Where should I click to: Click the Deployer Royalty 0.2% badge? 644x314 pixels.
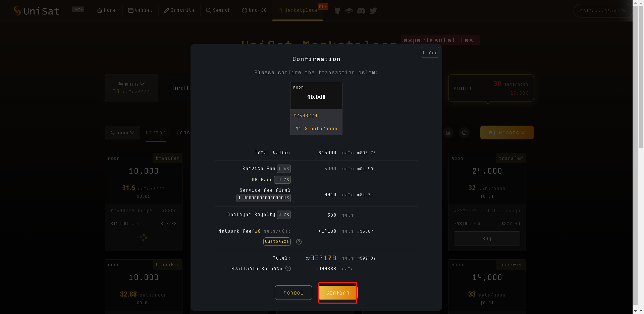[284, 215]
